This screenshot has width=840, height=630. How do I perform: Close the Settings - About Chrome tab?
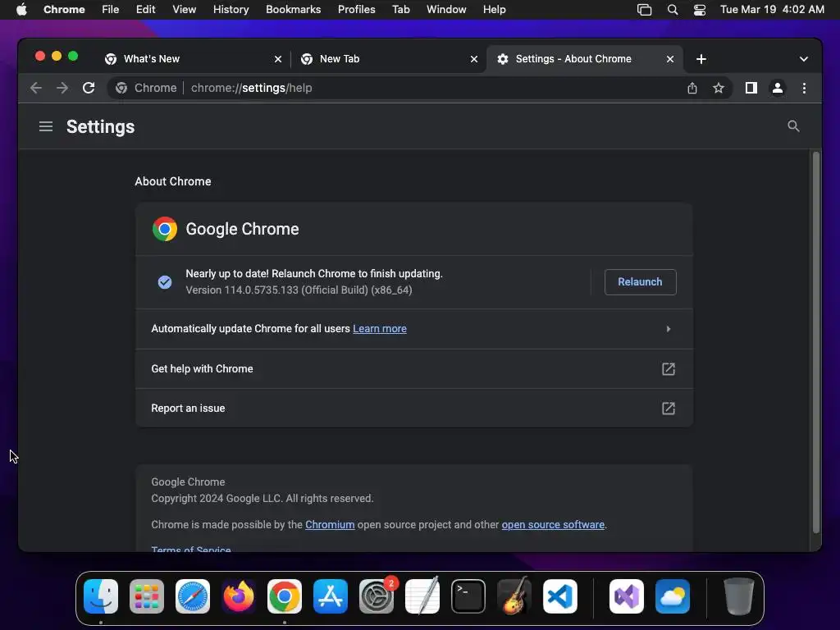[x=670, y=59]
